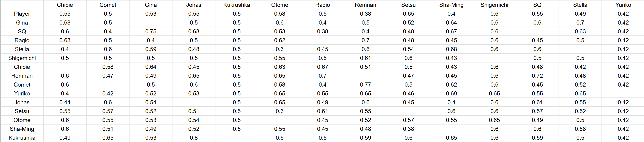The width and height of the screenshot is (644, 142).
Task: Click Player row's Setsu value 0.65
Action: pyautogui.click(x=408, y=14)
